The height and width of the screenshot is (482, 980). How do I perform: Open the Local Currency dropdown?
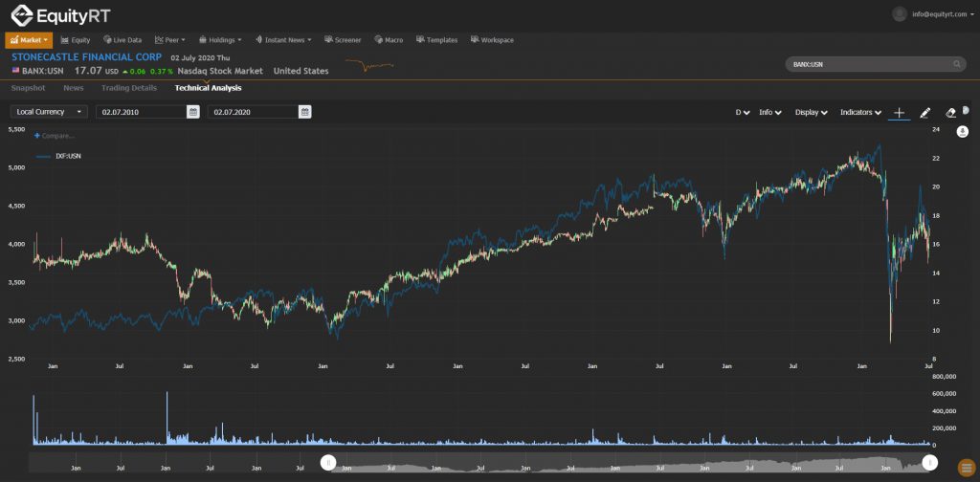tap(49, 112)
